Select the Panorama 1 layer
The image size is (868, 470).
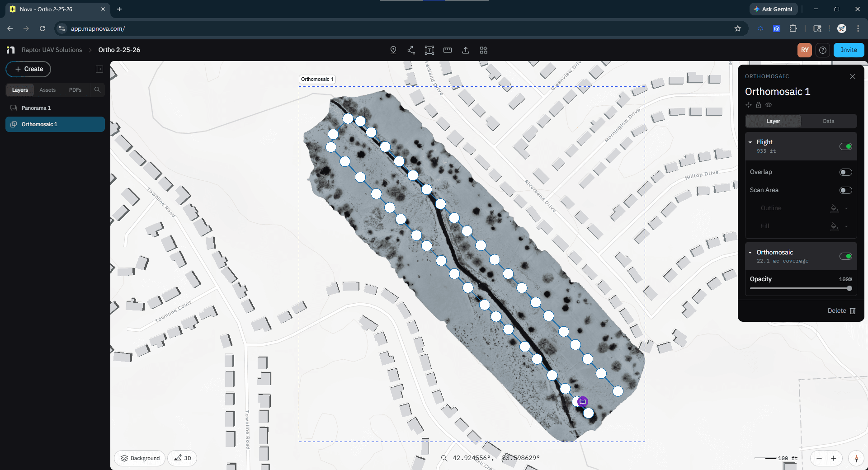pyautogui.click(x=36, y=108)
